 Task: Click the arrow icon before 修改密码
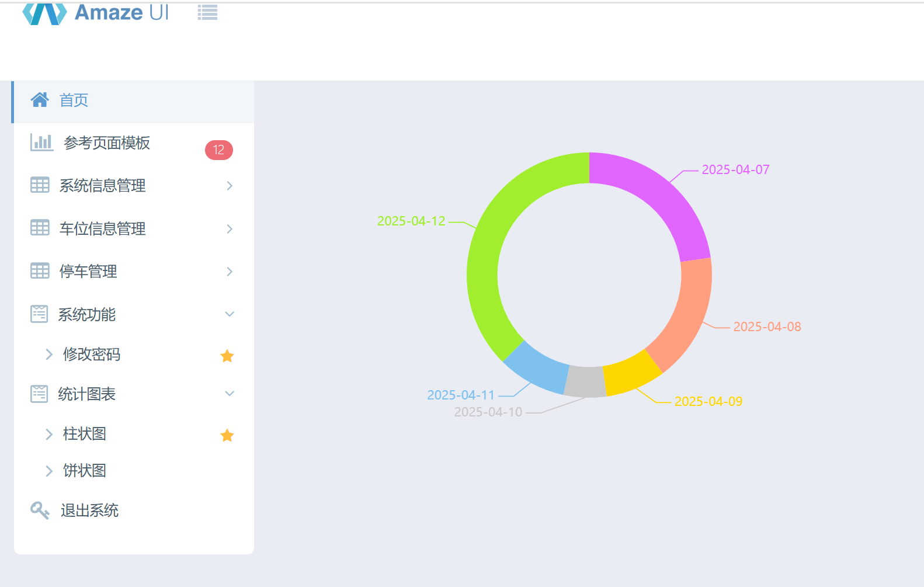point(49,354)
